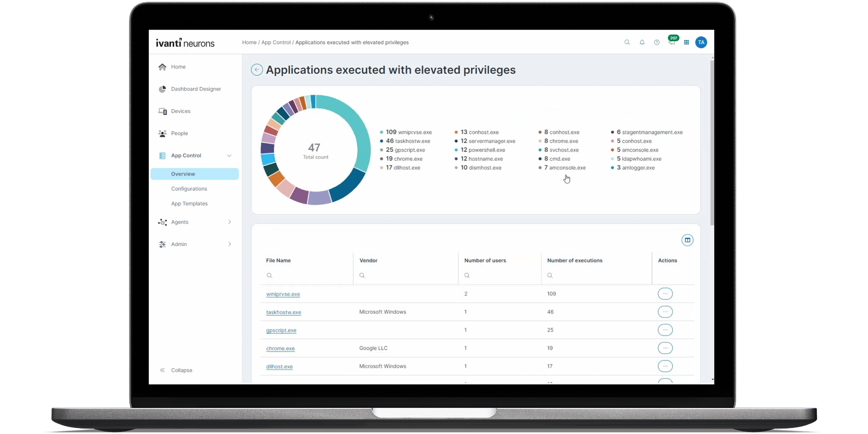
Task: Open actions menu for gpscript.exe row
Action: pos(665,330)
